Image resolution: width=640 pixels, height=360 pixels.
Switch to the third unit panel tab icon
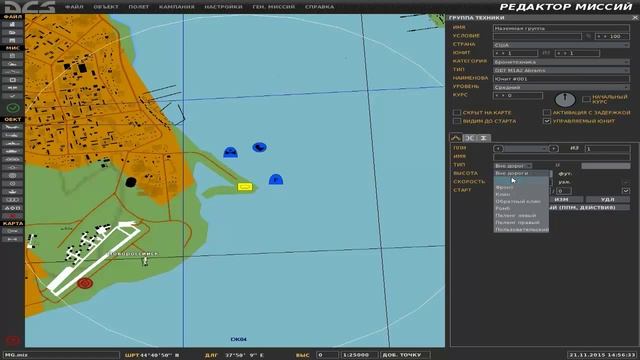coord(483,138)
